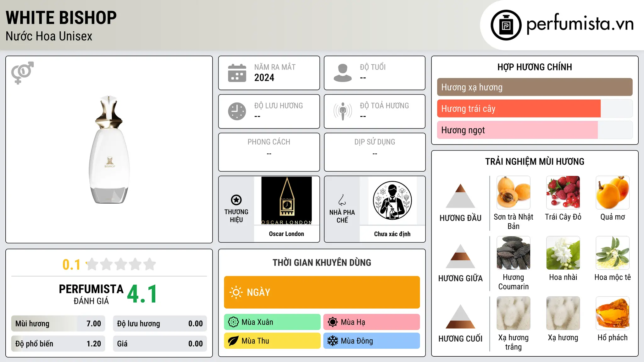Open the Oscar London brand logo

point(286,200)
